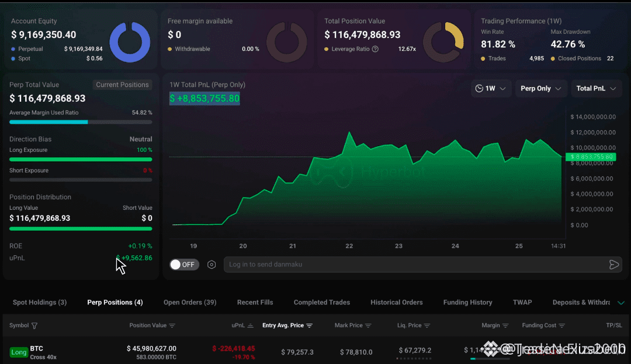Click the BTC uPnL $-226,418.45
The image size is (631, 364).
pyautogui.click(x=234, y=348)
